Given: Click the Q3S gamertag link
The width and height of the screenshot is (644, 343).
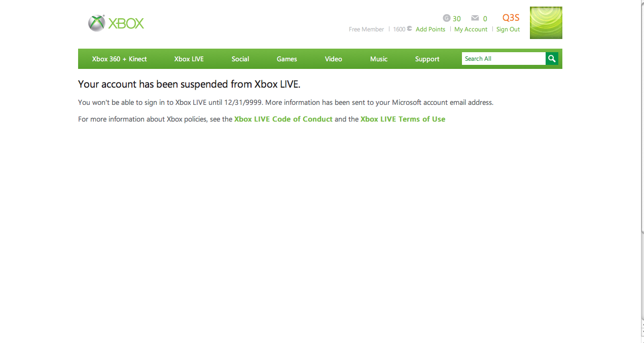Looking at the screenshot, I should (x=511, y=18).
